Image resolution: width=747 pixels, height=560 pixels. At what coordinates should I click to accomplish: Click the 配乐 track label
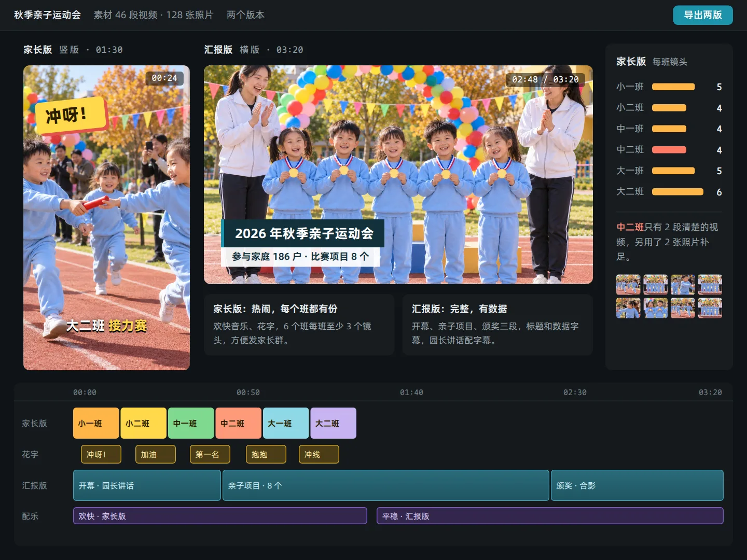point(30,516)
